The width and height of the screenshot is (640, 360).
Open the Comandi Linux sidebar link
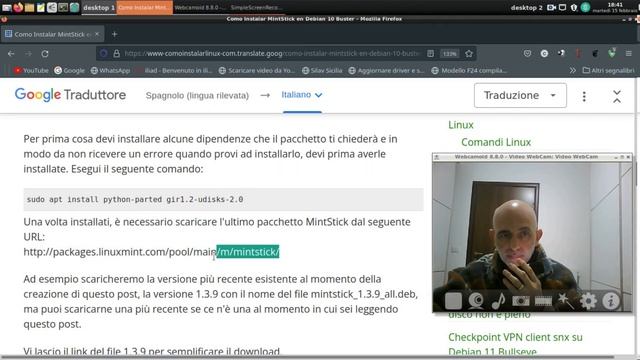click(496, 142)
